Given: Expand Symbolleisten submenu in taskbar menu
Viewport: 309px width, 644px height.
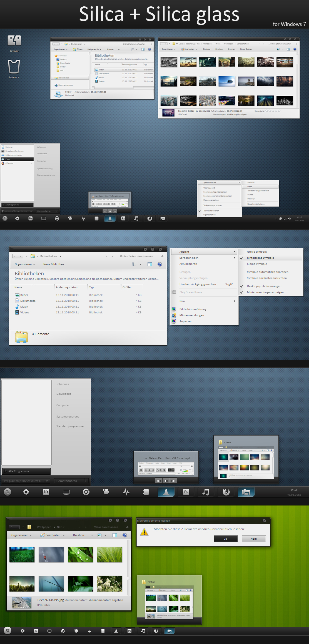Looking at the screenshot, I should click(219, 183).
